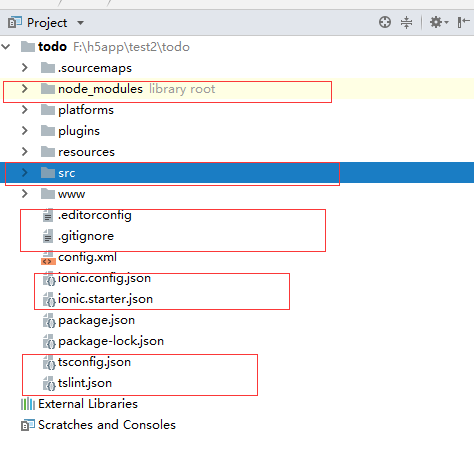Click the .gitignore file icon
This screenshot has height=473, width=474.
pos(48,236)
